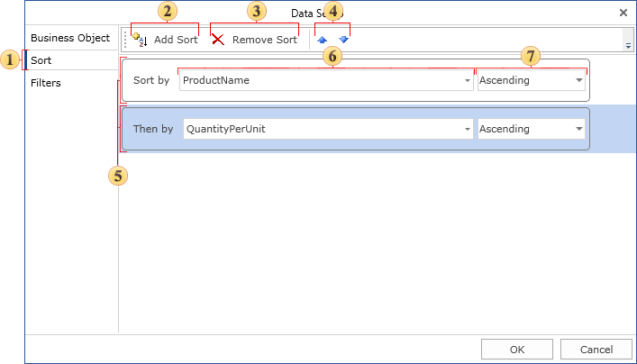Select the Sort by row label
Viewport: 637px width, 364px height.
pos(150,80)
